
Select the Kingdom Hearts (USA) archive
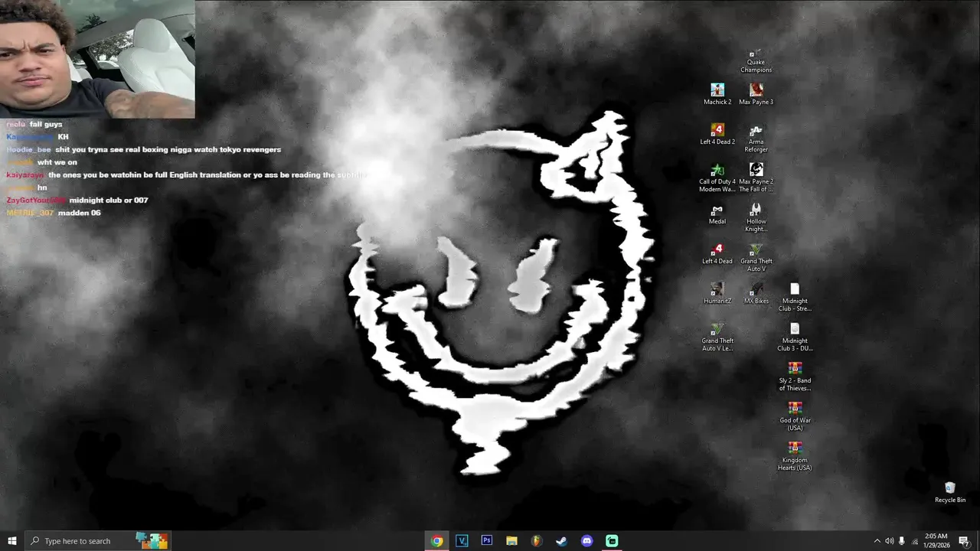(795, 456)
